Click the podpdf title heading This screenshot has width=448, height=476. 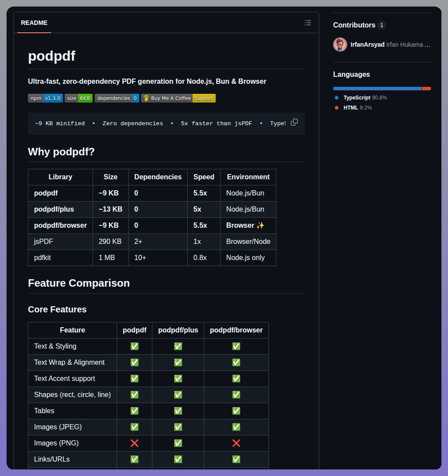(x=52, y=56)
